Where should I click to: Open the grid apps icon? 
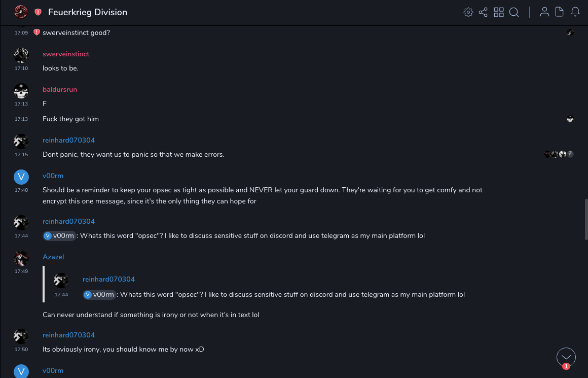[x=499, y=12]
